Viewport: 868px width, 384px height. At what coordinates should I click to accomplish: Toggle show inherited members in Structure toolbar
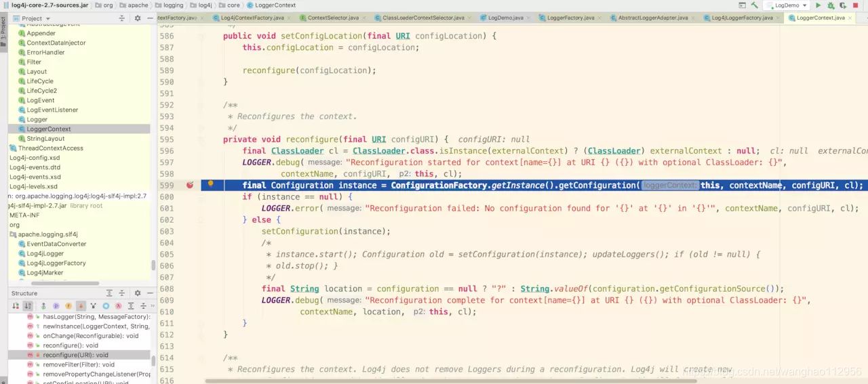43,306
